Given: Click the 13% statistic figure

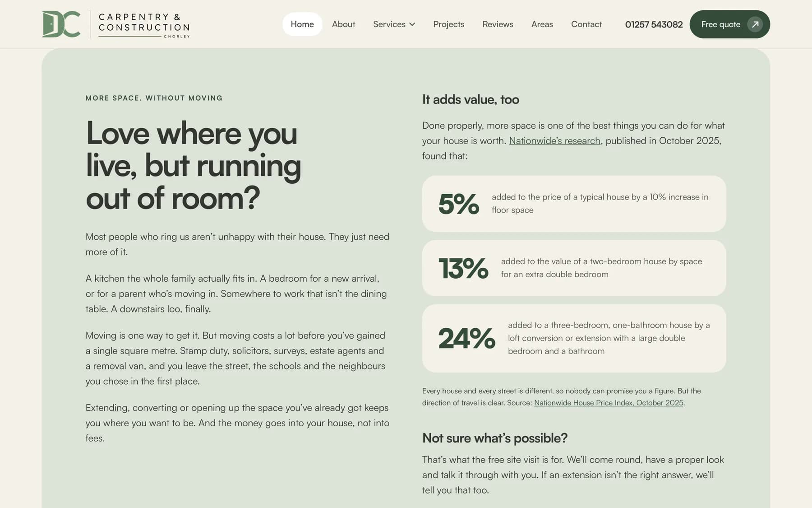Looking at the screenshot, I should pyautogui.click(x=463, y=268).
